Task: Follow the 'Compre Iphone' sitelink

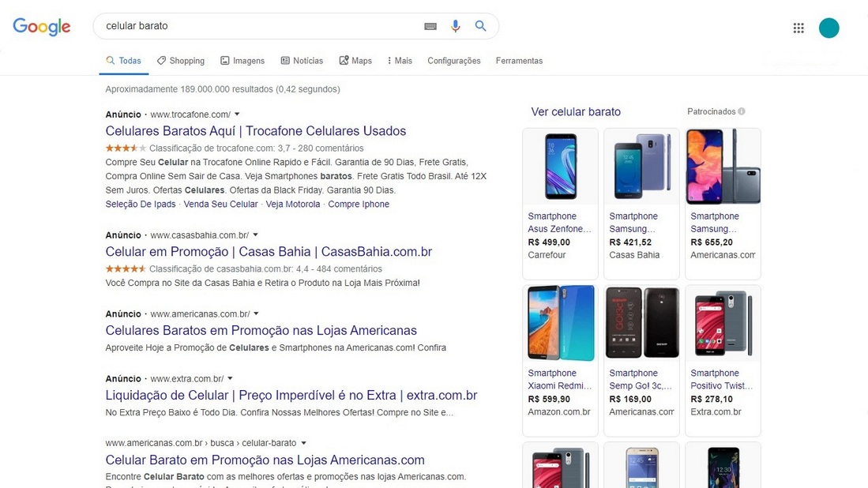Action: click(359, 205)
